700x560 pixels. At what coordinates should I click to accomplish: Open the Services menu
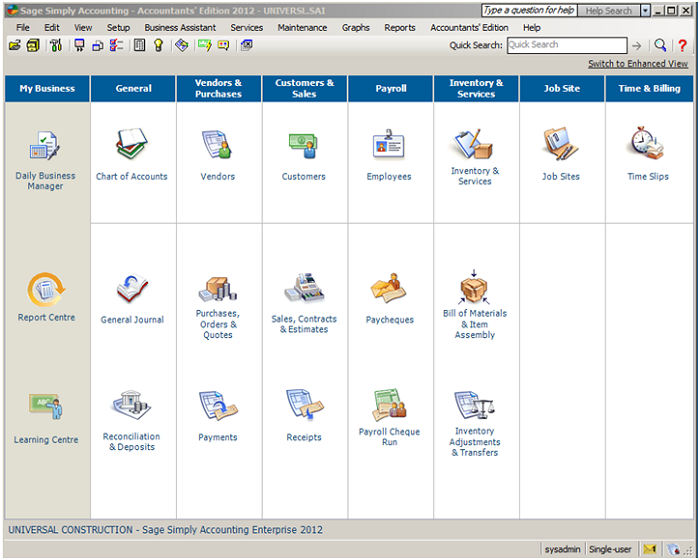[x=246, y=28]
